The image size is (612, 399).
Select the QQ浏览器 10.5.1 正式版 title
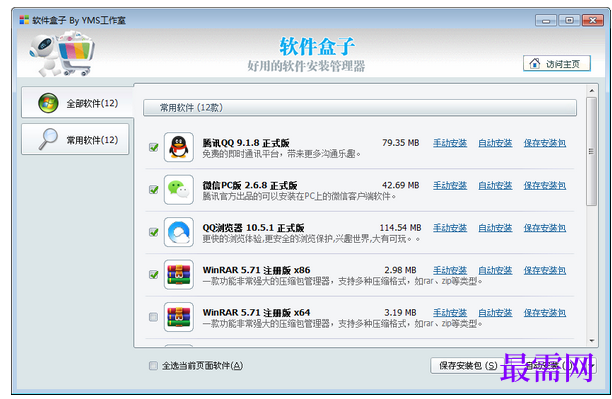253,228
